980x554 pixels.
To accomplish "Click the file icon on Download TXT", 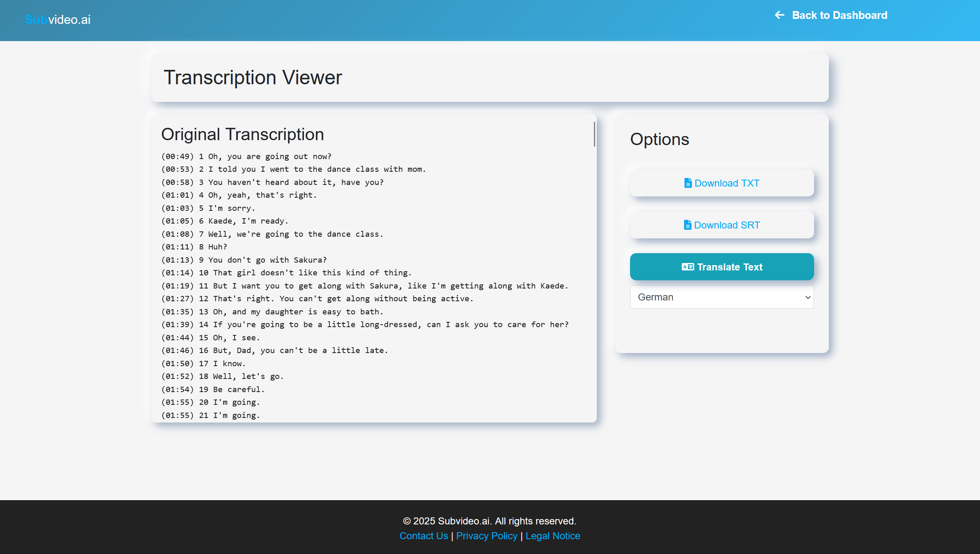I will point(688,183).
